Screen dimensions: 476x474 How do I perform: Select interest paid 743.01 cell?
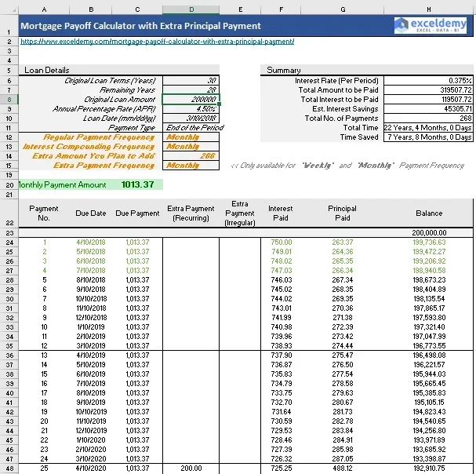pos(281,308)
